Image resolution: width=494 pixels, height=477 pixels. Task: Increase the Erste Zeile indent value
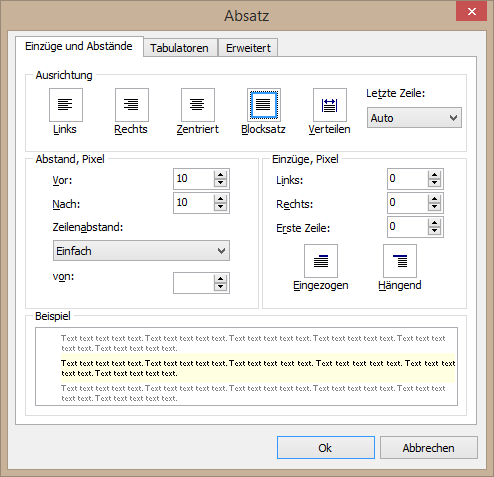pyautogui.click(x=434, y=222)
